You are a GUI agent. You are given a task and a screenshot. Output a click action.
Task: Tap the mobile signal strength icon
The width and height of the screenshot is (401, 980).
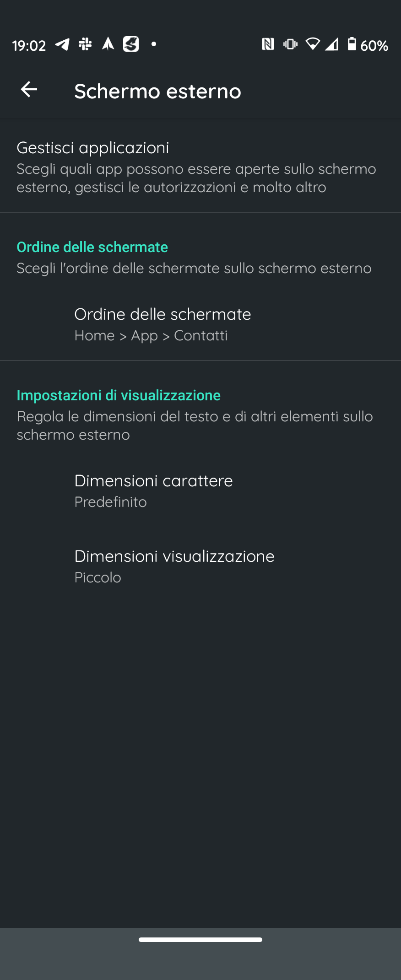[332, 44]
